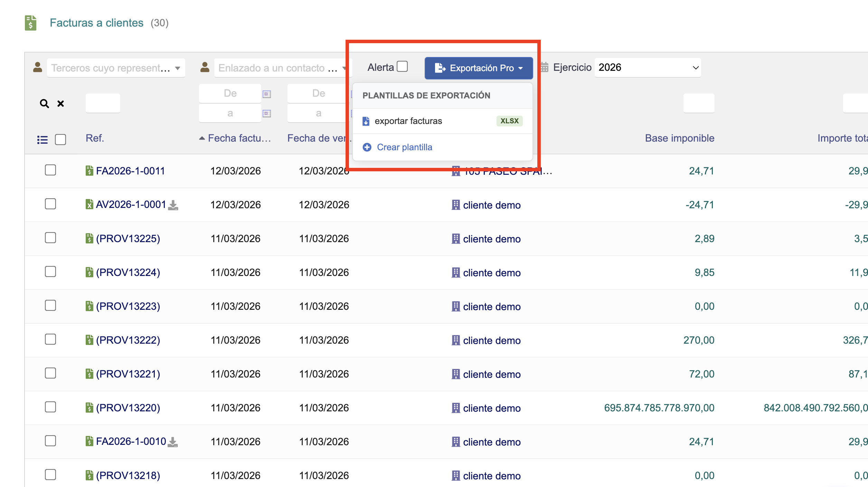This screenshot has height=487, width=868.
Task: Open the Ejercicio 2026 year selector
Action: pos(647,67)
